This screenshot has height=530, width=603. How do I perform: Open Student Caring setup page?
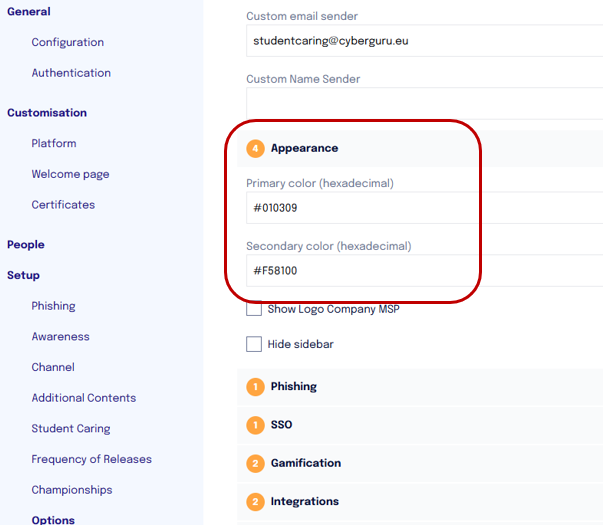pos(71,429)
